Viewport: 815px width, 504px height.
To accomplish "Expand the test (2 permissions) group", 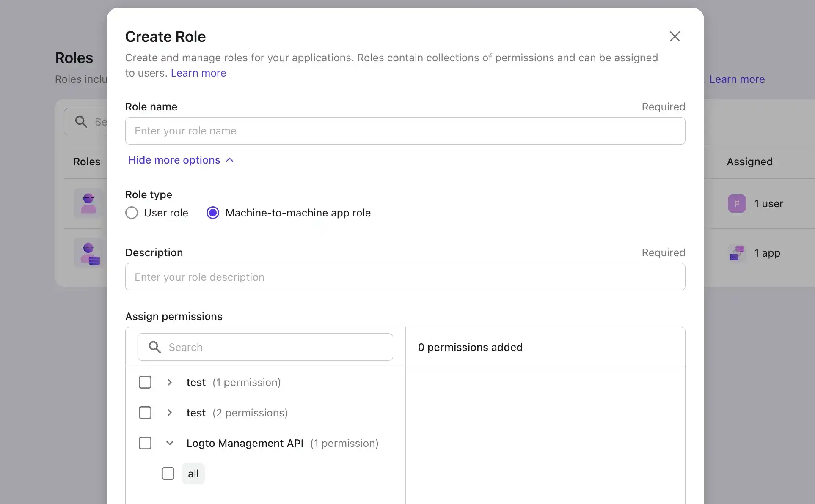I will click(170, 413).
